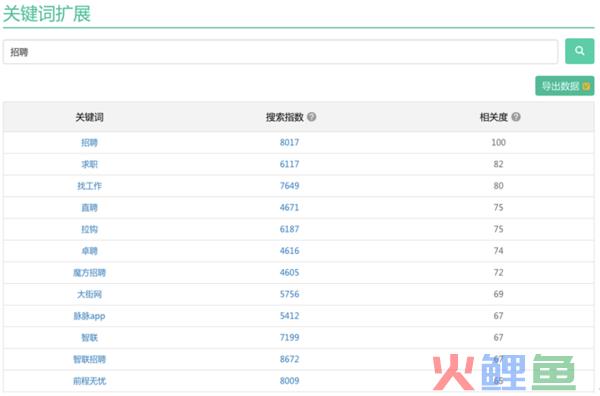Click search index value 7199
Image resolution: width=600 pixels, height=396 pixels.
point(289,338)
